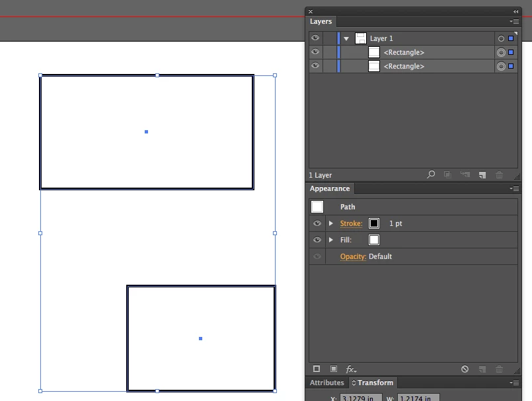Toggle lock for second Rectangle sublayer

coord(330,66)
